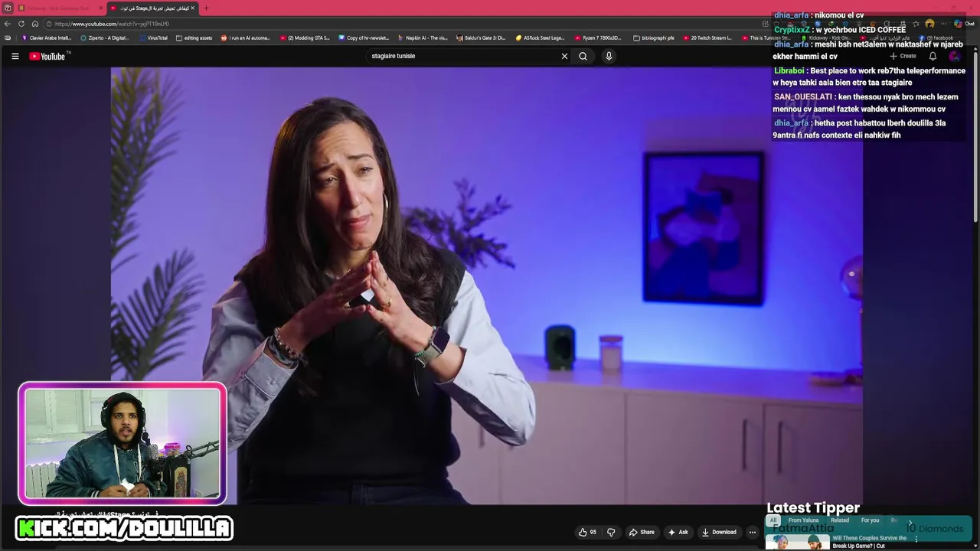Dislike the video with thumbs down
The image size is (980, 551).
click(x=611, y=532)
